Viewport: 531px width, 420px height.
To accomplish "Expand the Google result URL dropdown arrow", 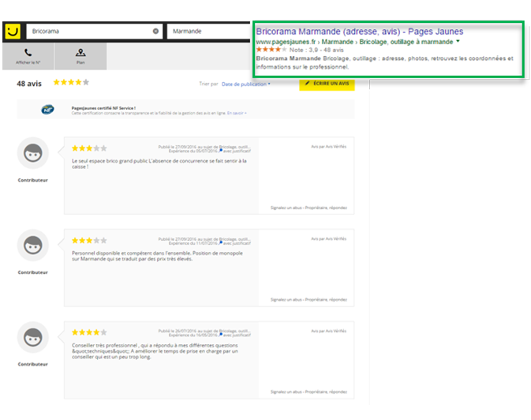I will coord(458,41).
